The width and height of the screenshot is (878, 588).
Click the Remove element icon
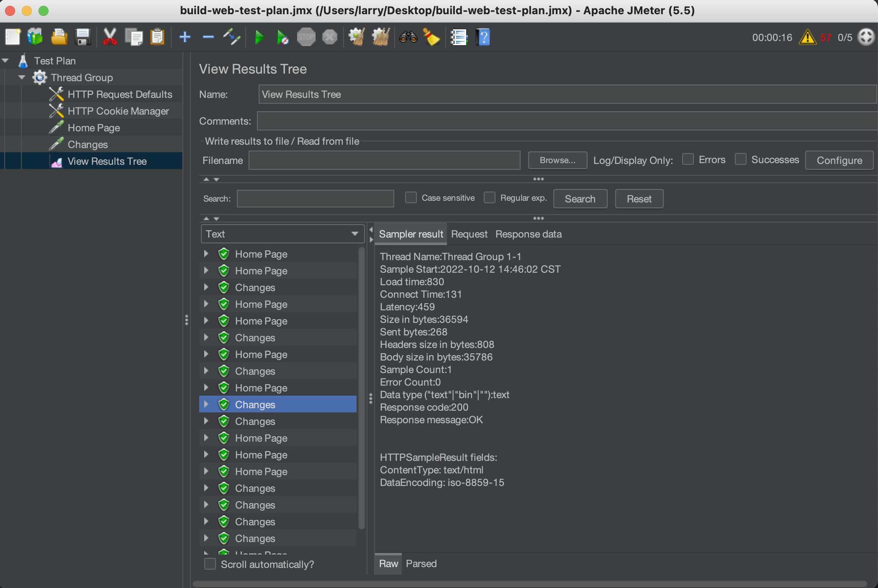(207, 37)
